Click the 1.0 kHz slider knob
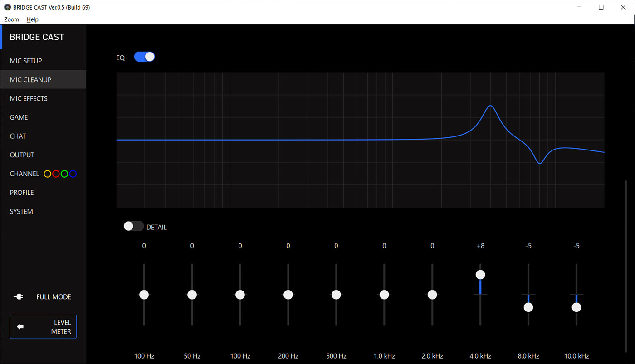This screenshot has height=364, width=635. point(384,295)
